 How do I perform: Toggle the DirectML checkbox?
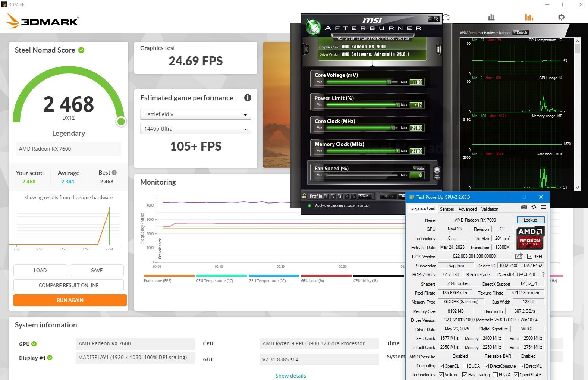(522, 366)
